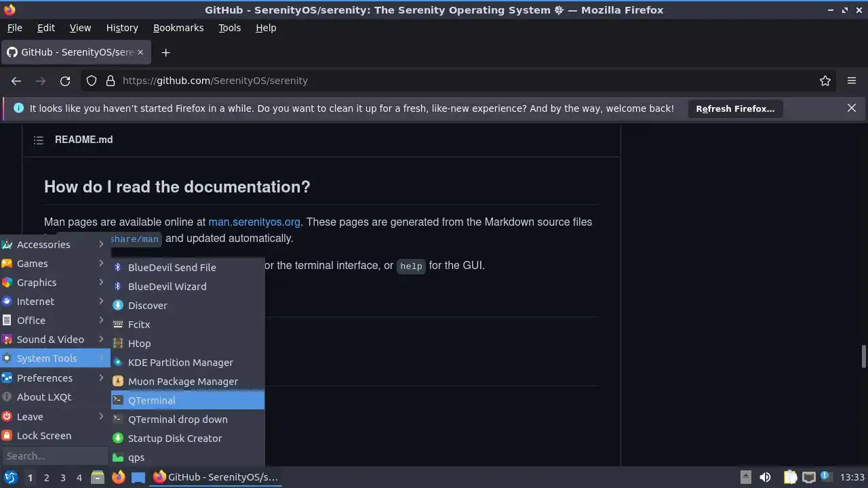Expand the Internet category
868x488 pixels.
coord(55,301)
